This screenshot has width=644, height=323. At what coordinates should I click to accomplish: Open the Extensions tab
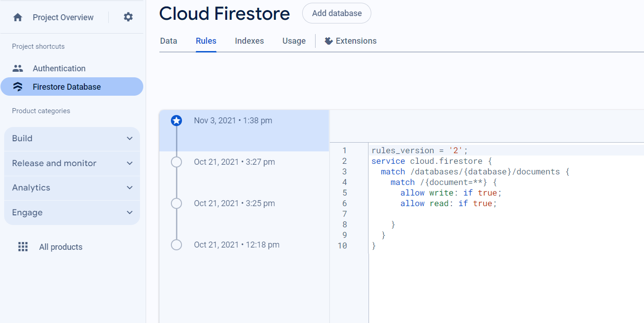click(351, 41)
